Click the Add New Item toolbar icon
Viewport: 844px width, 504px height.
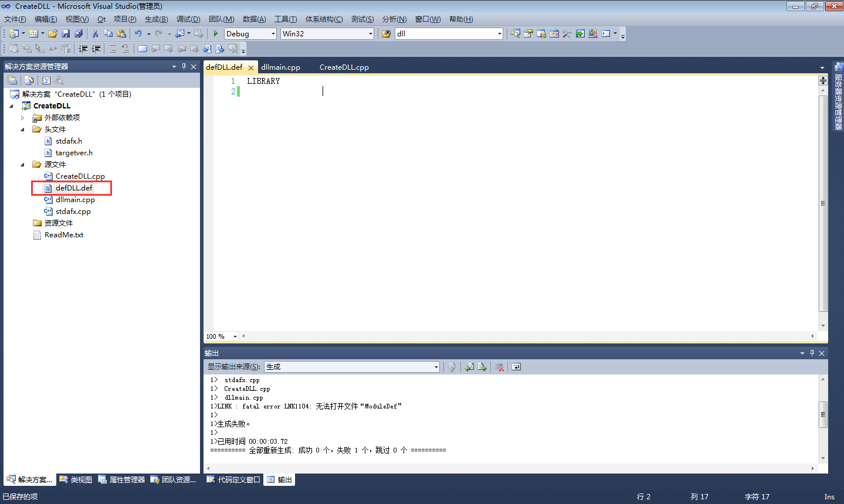(x=33, y=33)
